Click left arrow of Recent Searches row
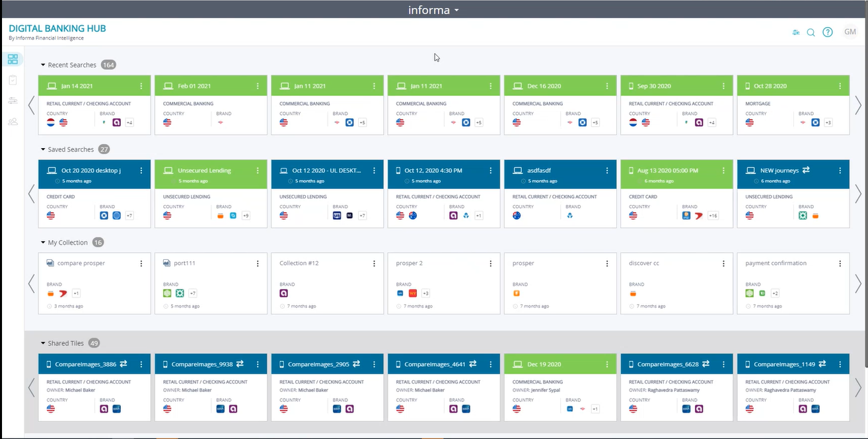This screenshot has height=439, width=868. [x=31, y=105]
